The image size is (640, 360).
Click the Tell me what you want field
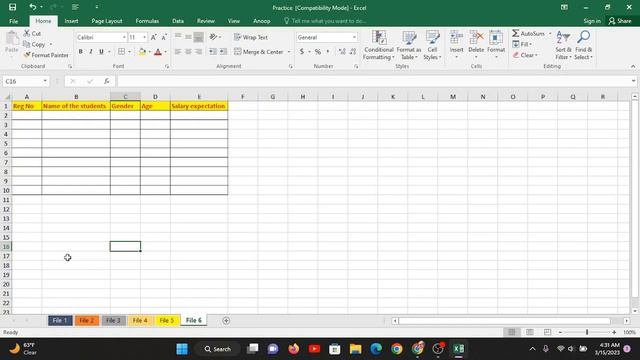click(x=325, y=21)
